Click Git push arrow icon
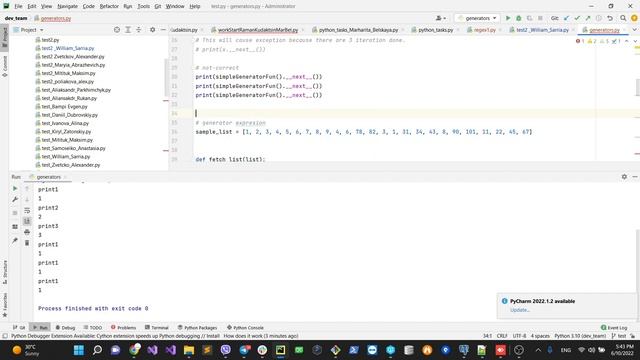The image size is (640, 360). pyautogui.click(x=588, y=18)
